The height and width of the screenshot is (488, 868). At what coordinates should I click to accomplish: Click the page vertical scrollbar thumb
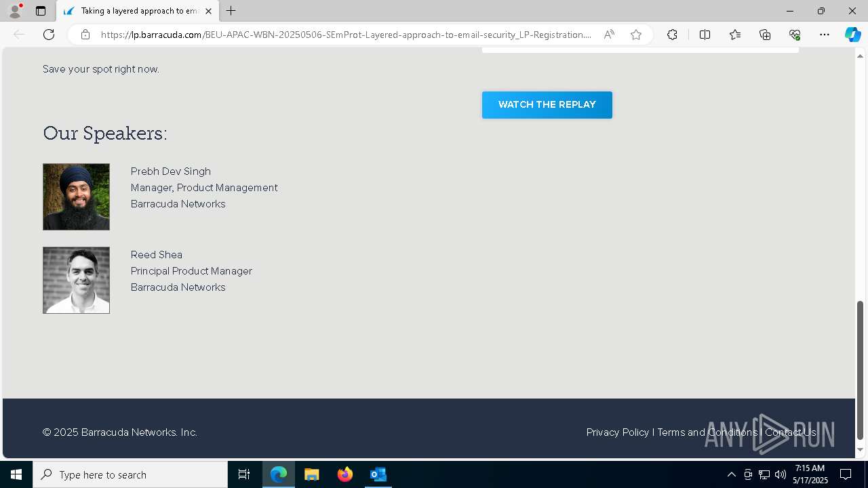coord(861,370)
